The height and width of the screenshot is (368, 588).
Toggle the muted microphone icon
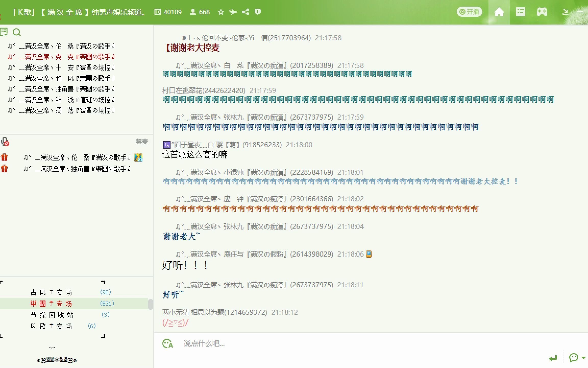(5, 142)
